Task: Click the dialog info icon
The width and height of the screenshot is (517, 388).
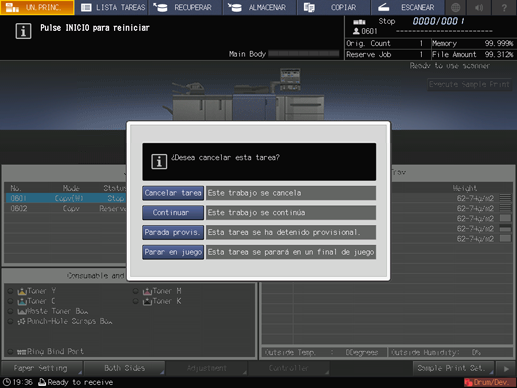Action: coord(159,162)
